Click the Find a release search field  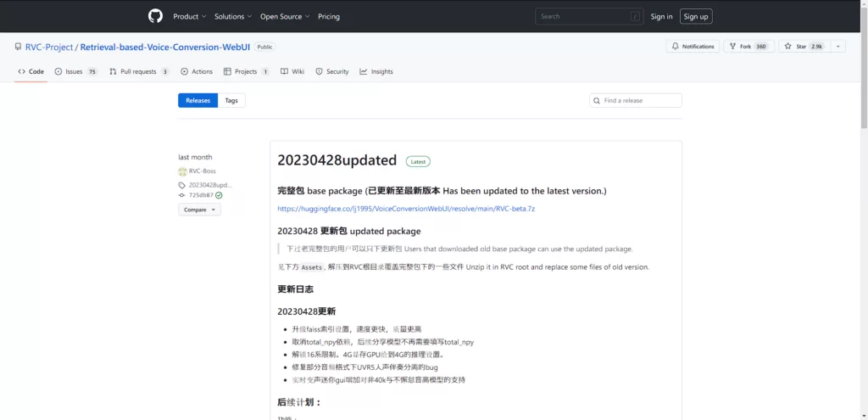coord(636,100)
